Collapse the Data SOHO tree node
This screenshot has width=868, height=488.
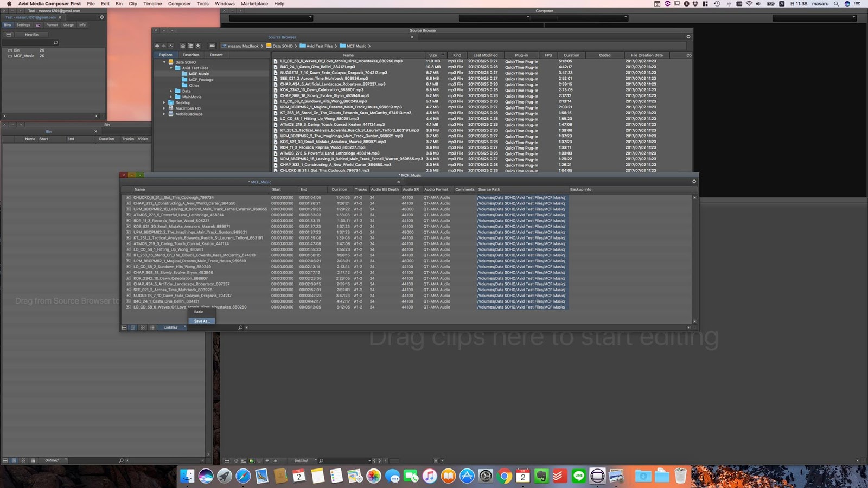[164, 62]
